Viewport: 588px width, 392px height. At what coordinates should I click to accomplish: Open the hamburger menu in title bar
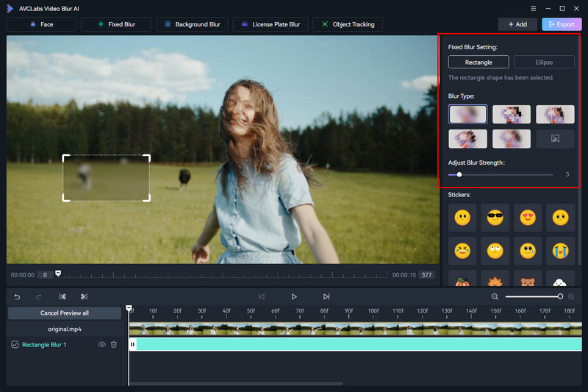point(534,8)
